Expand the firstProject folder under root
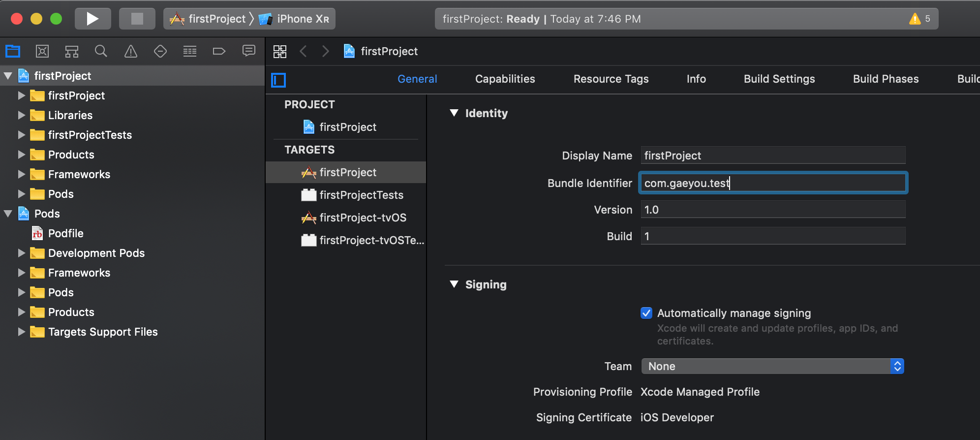980x440 pixels. click(x=21, y=95)
